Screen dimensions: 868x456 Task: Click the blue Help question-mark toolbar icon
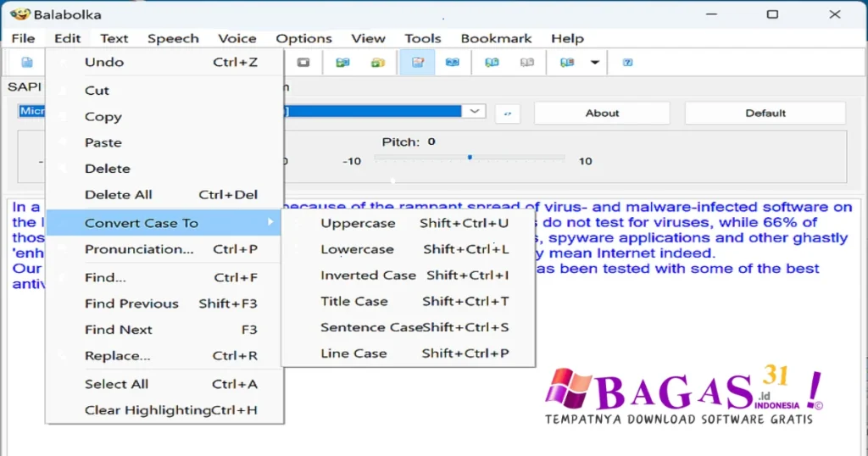point(628,62)
